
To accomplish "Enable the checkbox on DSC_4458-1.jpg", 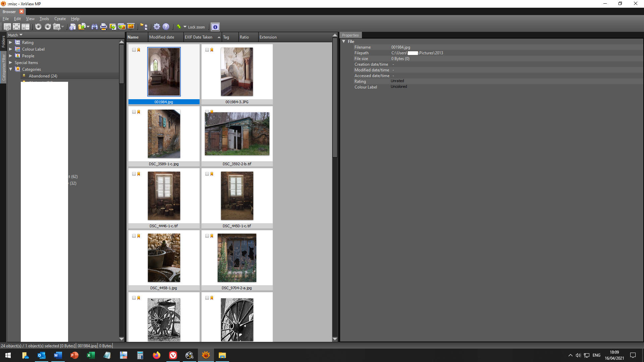I will click(x=134, y=236).
